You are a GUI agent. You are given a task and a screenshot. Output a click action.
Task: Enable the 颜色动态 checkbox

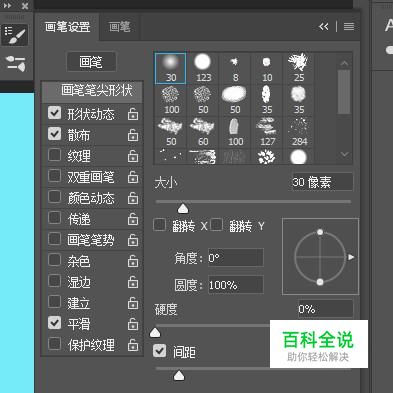(x=54, y=197)
